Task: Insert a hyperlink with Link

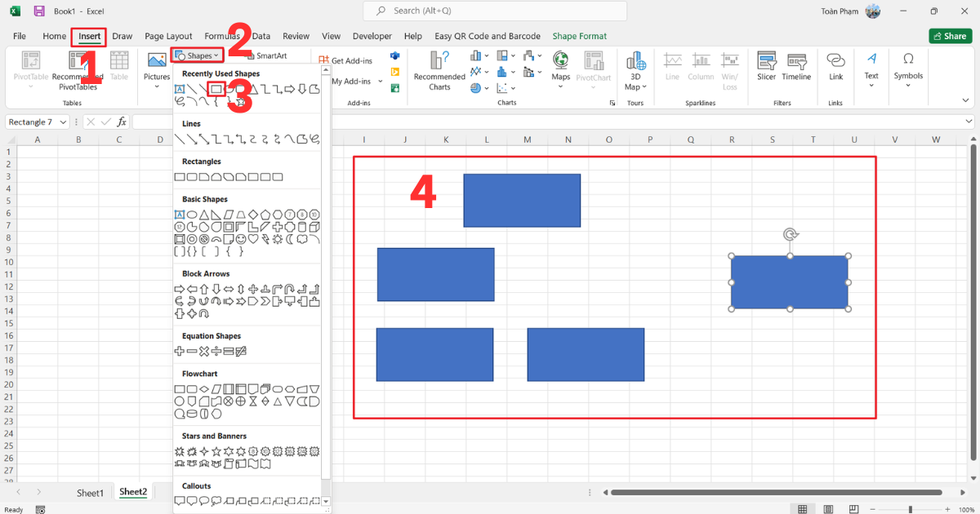Action: [835, 67]
